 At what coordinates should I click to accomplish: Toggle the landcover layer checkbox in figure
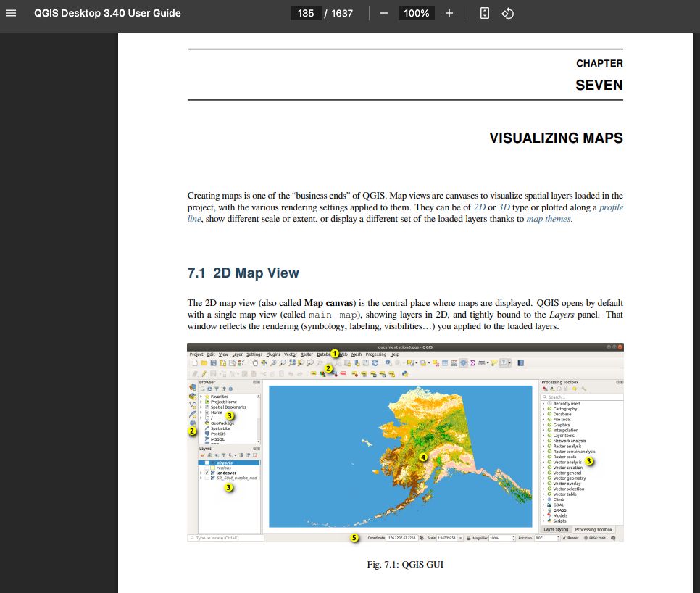tap(207, 473)
